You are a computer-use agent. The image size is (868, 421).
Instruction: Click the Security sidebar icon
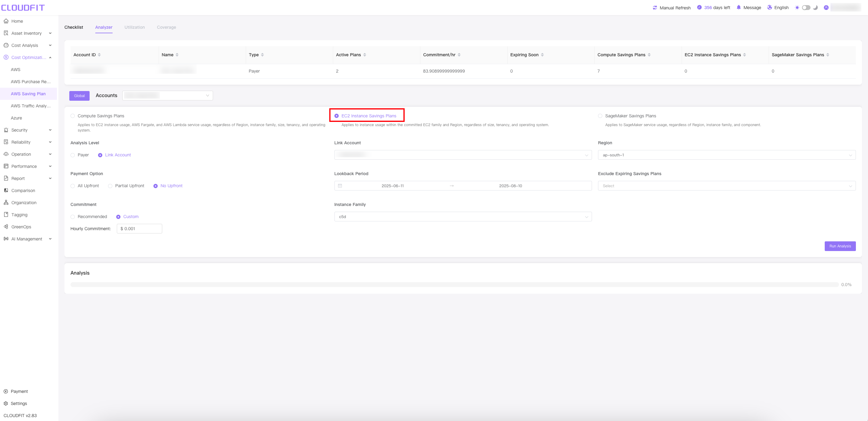click(6, 130)
